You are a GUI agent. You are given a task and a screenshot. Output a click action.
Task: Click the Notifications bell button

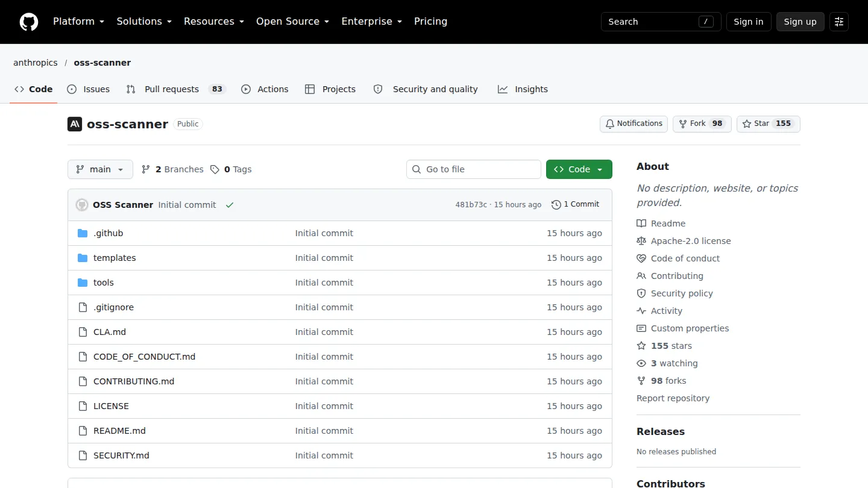click(x=634, y=124)
